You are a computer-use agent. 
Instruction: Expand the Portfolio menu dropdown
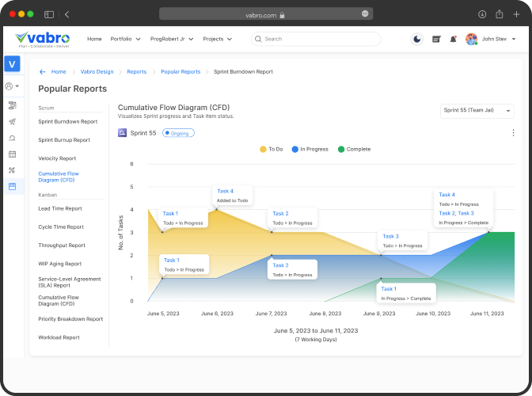pos(125,39)
